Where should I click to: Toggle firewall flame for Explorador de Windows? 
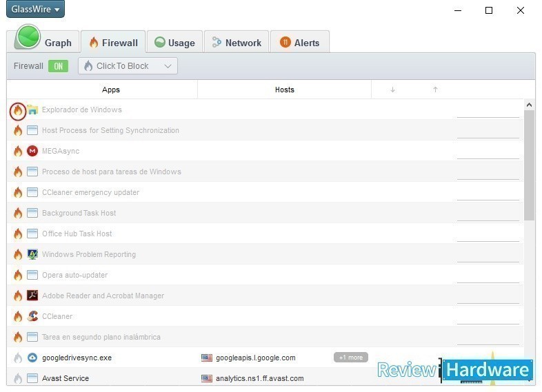pos(18,111)
